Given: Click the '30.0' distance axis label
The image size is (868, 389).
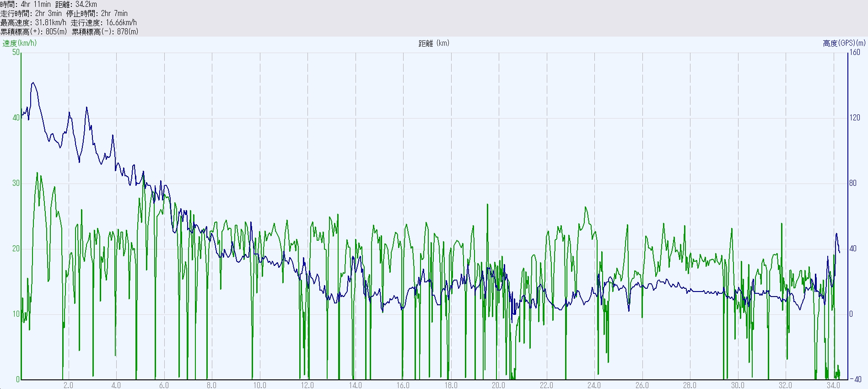Looking at the screenshot, I should click(x=738, y=385).
